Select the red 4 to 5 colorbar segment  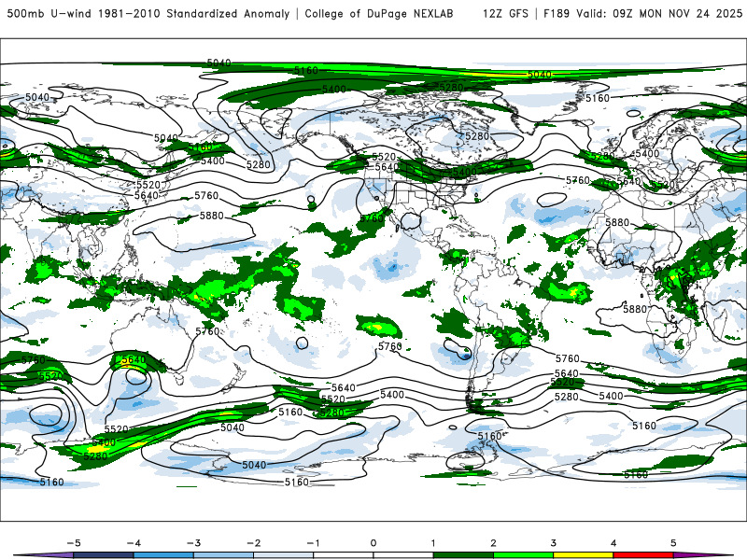pos(643,555)
